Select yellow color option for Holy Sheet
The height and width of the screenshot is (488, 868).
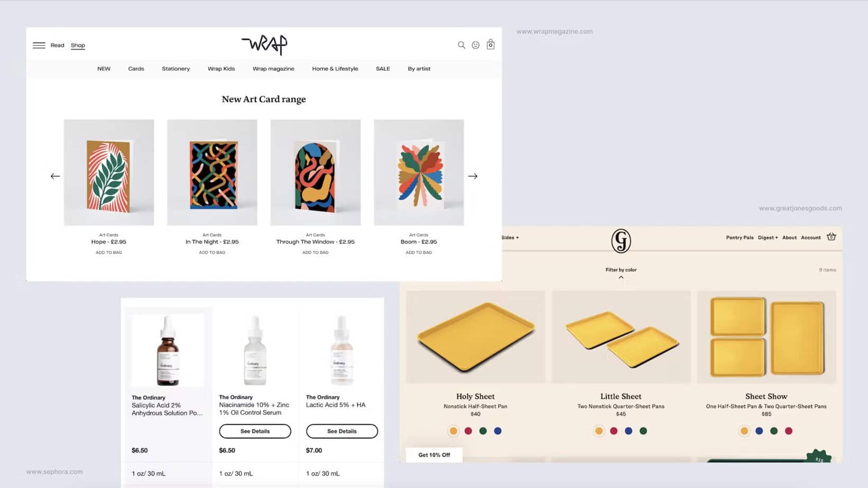pyautogui.click(x=454, y=431)
